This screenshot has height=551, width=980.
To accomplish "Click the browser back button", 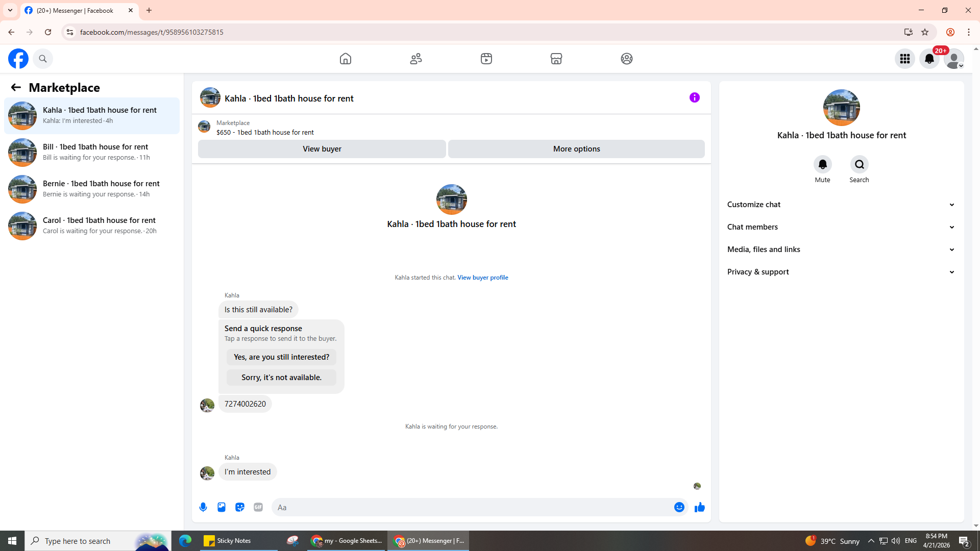I will point(11,32).
